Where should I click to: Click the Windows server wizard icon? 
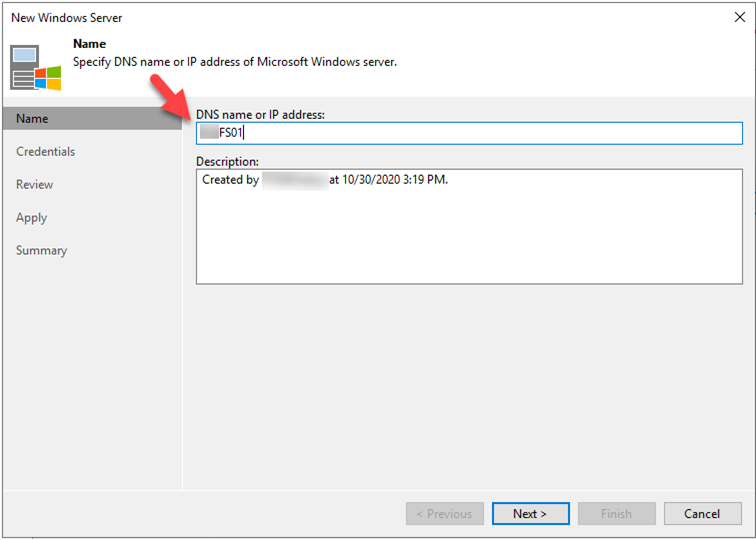click(x=36, y=68)
